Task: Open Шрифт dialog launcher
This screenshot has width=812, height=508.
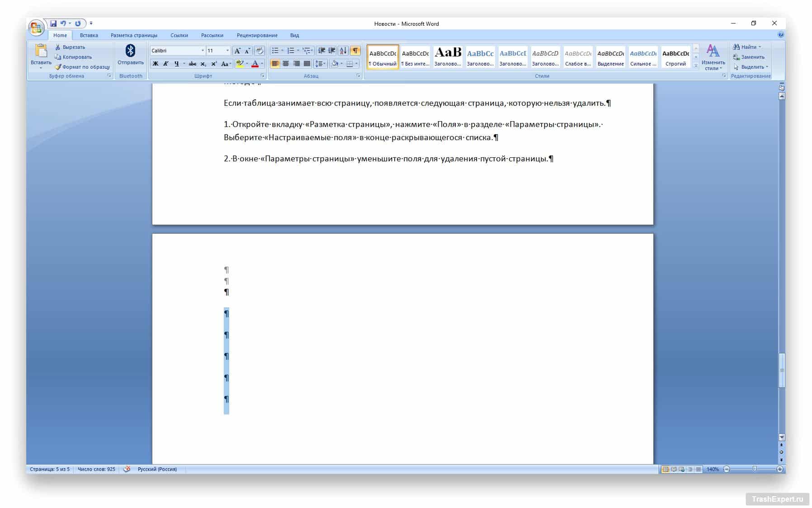Action: [x=263, y=76]
